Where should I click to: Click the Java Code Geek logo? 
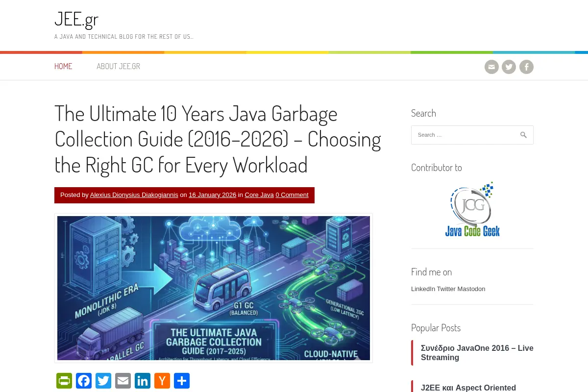point(472,210)
